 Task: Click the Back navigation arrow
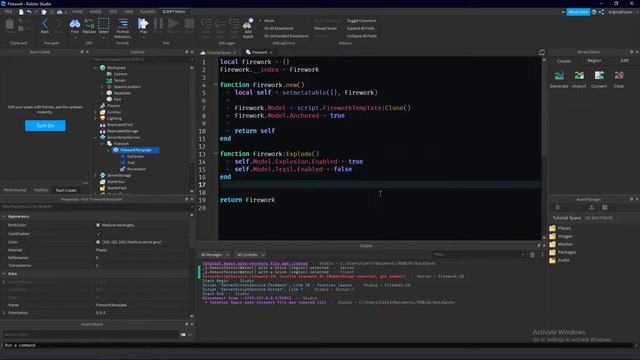pyautogui.click(x=45, y=24)
